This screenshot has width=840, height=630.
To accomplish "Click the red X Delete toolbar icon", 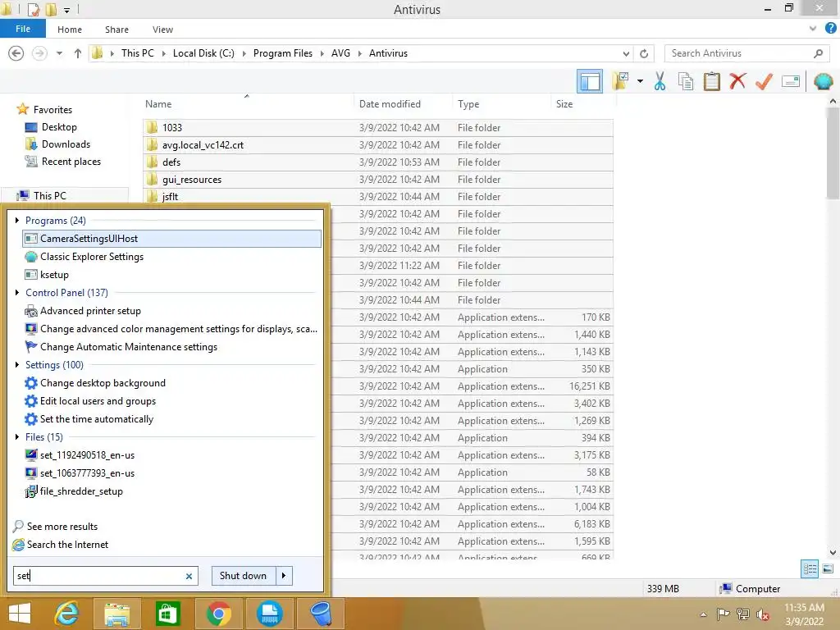I will coord(737,82).
